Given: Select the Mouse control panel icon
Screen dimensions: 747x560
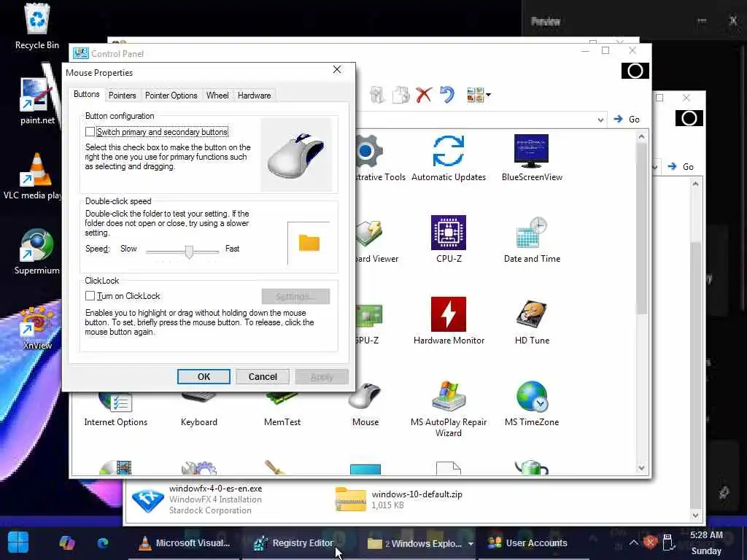Looking at the screenshot, I should pos(365,405).
